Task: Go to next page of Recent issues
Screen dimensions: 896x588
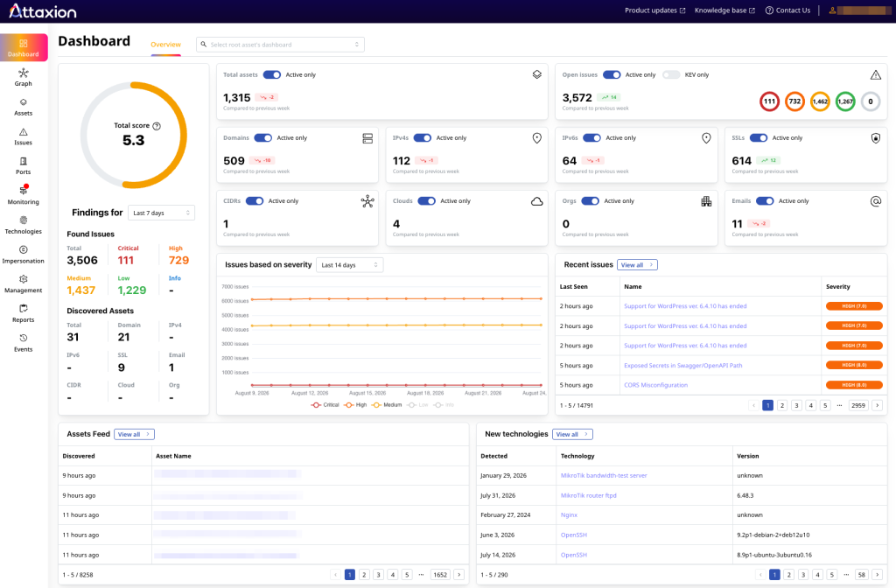Action: [877, 405]
